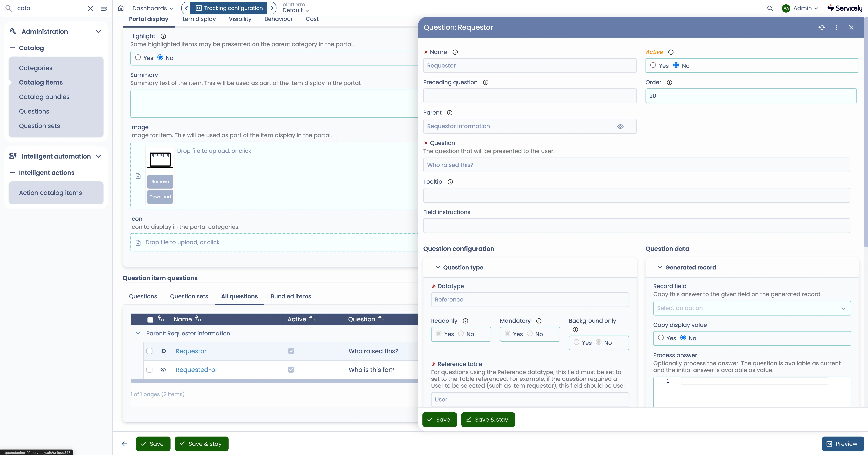
Task: Show info for Mandatory option
Action: point(539,321)
